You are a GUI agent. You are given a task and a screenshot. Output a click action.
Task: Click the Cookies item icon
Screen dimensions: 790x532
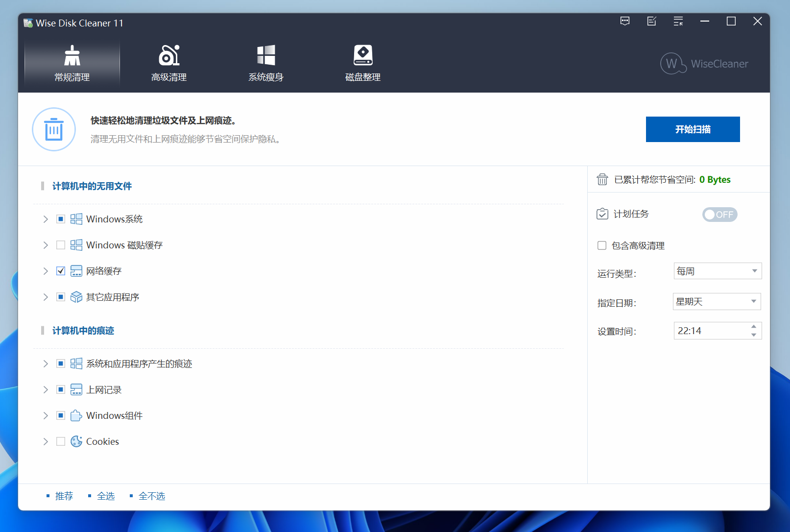[x=76, y=441]
